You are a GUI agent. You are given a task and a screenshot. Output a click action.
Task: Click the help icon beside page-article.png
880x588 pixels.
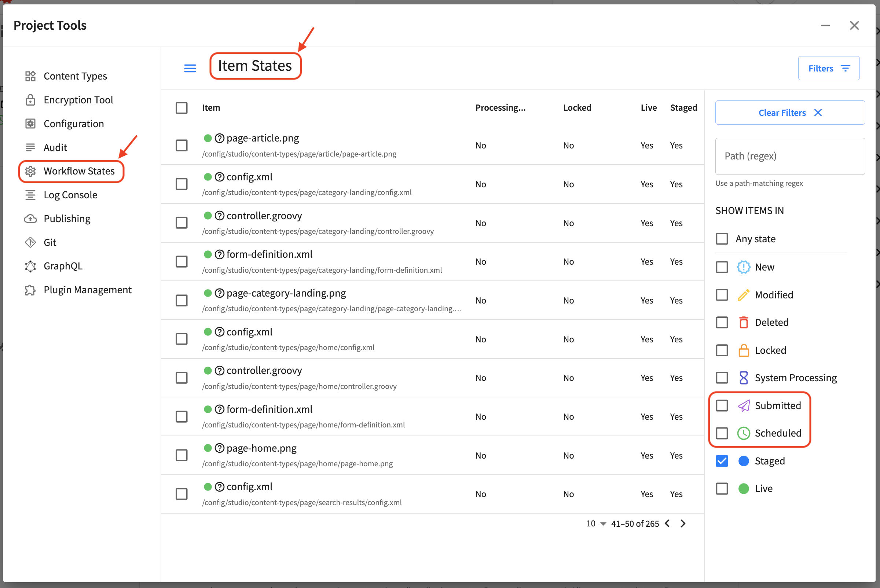[x=219, y=138]
